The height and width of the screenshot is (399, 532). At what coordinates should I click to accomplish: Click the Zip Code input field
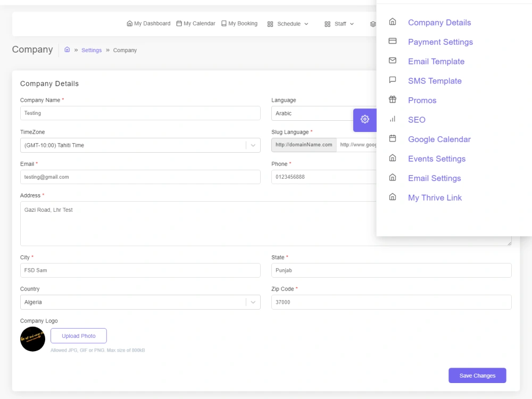391,302
